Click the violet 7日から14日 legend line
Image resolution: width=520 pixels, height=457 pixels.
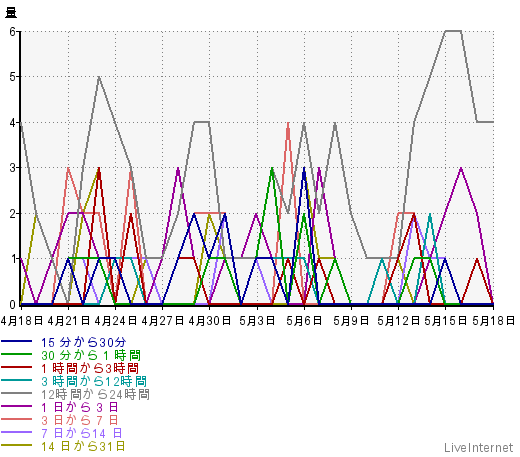coord(16,432)
